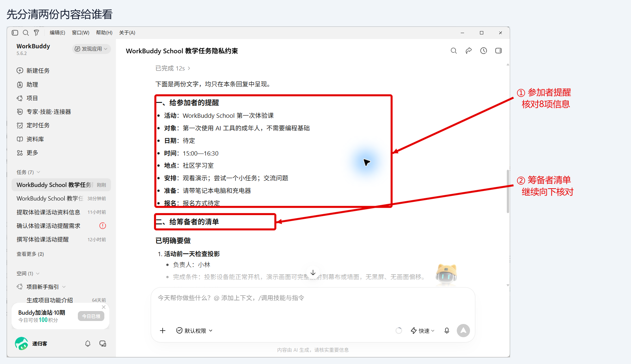Viewport: 631px width, 364px height.
Task: Add an attachment with the plus icon
Action: click(163, 331)
